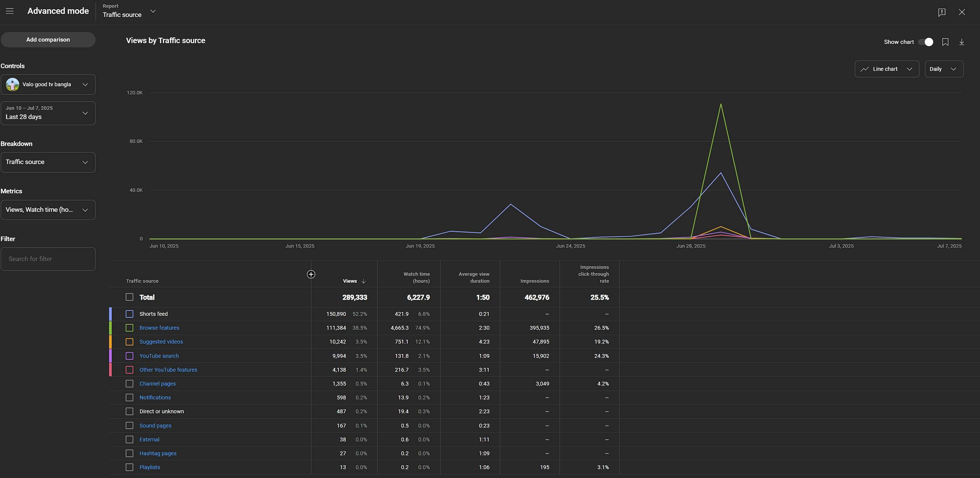Turn off the Show chart toggle
Screen dimensions: 980x478
pos(926,42)
